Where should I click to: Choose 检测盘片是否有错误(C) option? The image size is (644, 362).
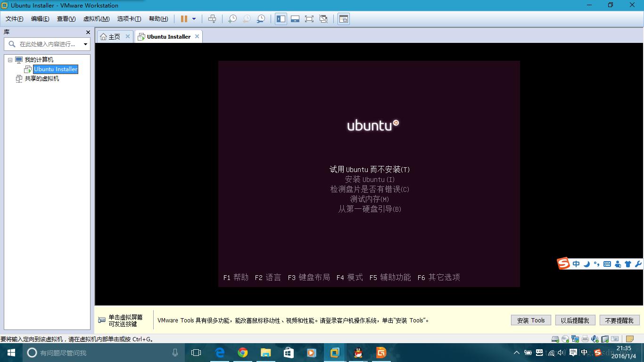point(370,189)
